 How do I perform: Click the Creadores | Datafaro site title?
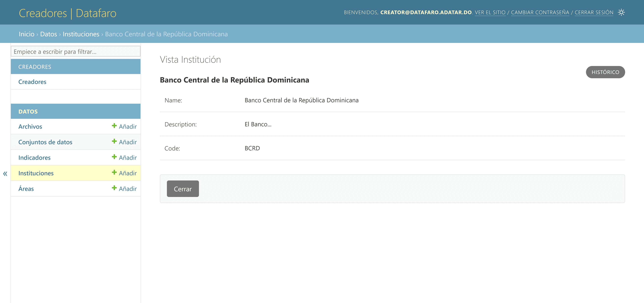coord(67,13)
